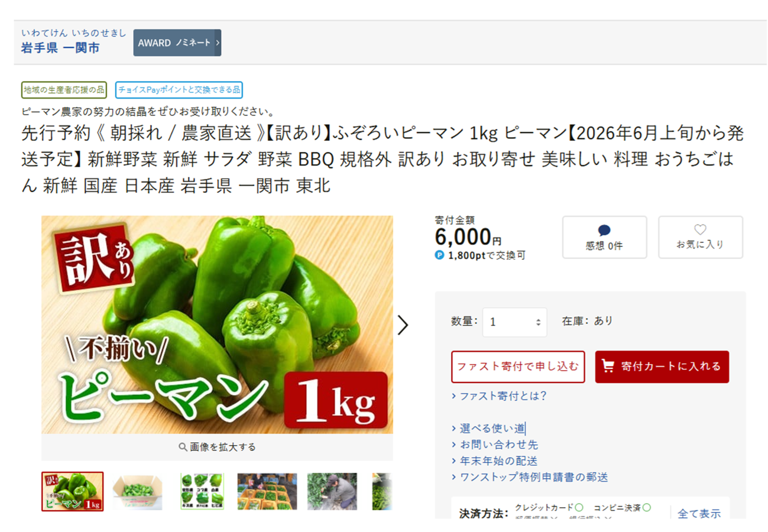Click チョイスPayポイントと交換できる品 tag

point(179,90)
